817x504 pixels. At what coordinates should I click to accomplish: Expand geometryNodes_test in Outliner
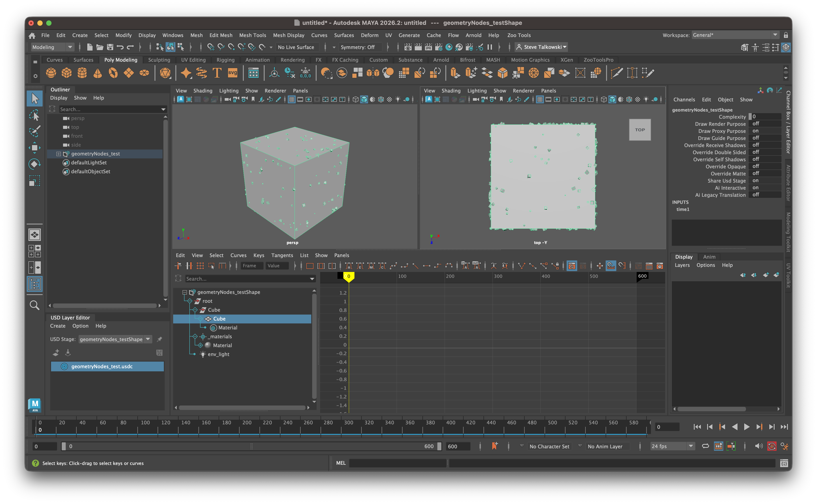tap(59, 154)
